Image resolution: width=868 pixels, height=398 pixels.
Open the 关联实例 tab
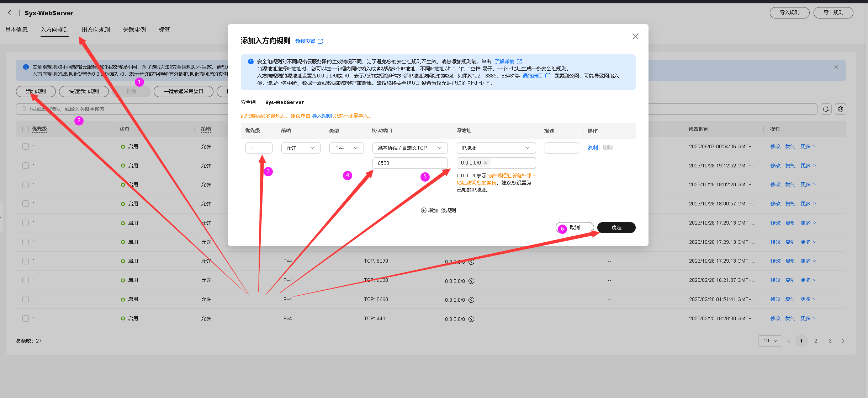point(134,30)
